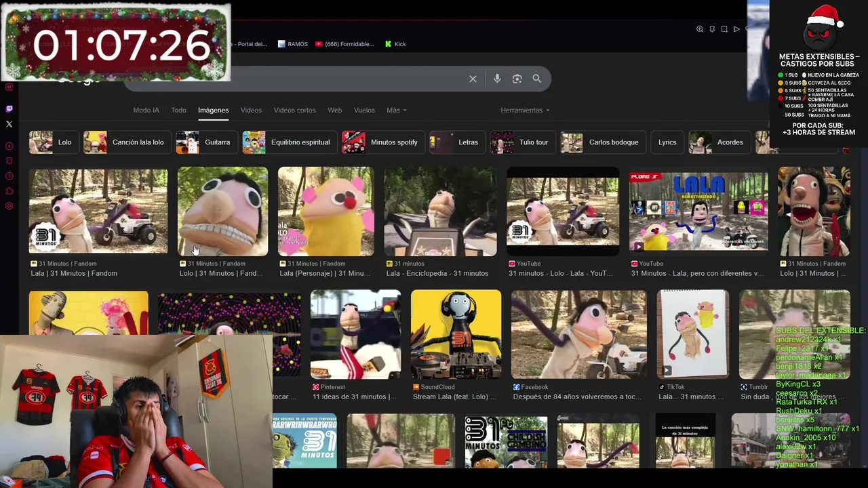Screen dimensions: 868x488
Task: Open TikTok Lala drawing thumbnail
Action: 692,334
